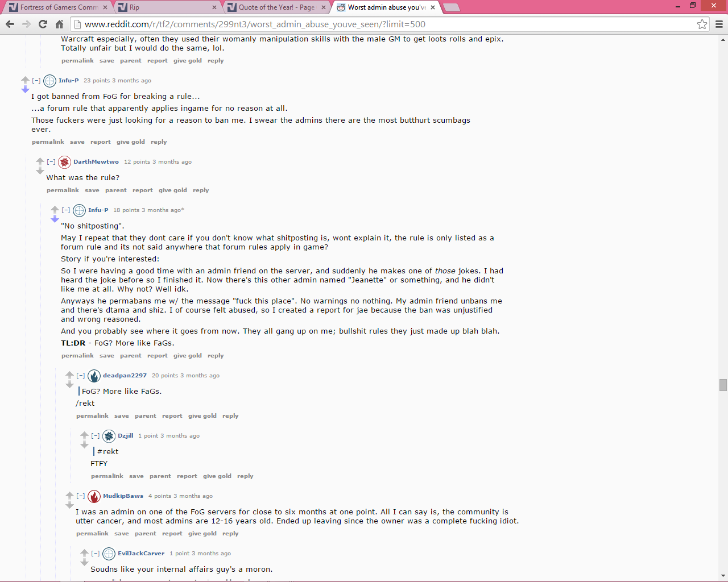Downvote Dzjill's #rekt comment
Viewport: 728px width, 582px height.
tap(84, 445)
